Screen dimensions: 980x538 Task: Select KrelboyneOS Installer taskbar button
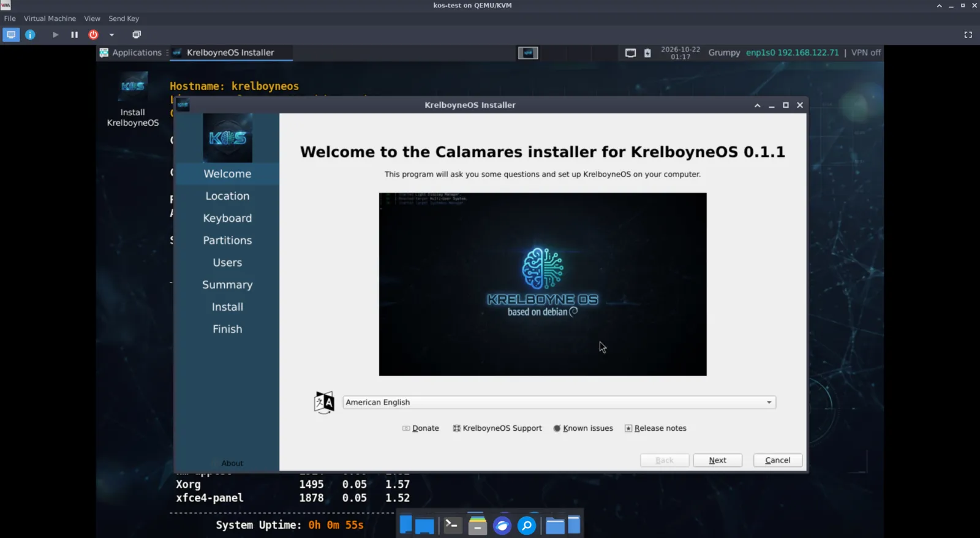[x=231, y=53]
